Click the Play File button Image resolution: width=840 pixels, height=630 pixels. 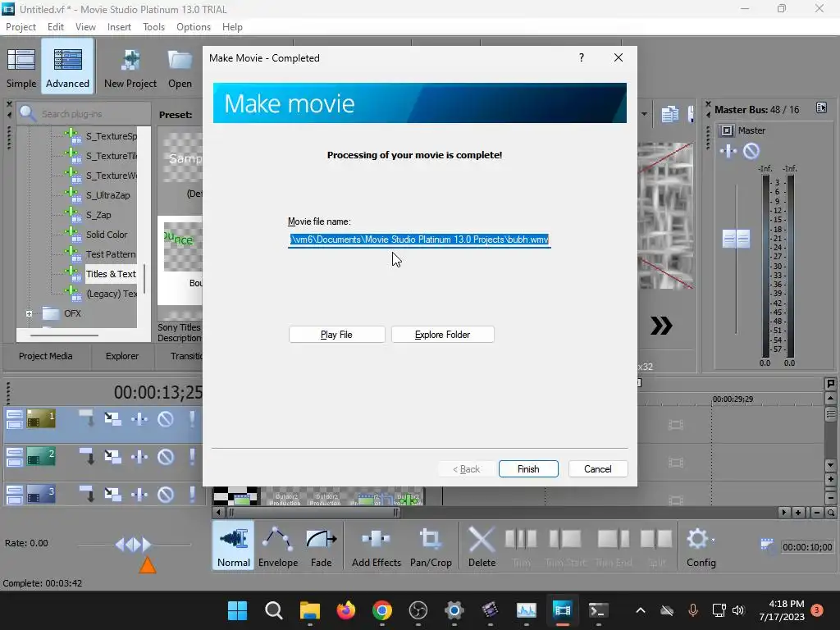click(336, 335)
